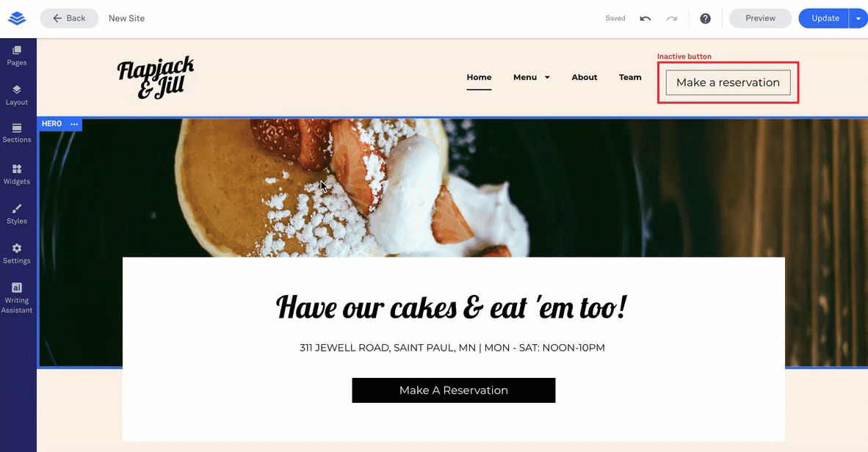The image size is (868, 452).
Task: Select the Flapjack & Jill logo image
Action: (x=156, y=78)
